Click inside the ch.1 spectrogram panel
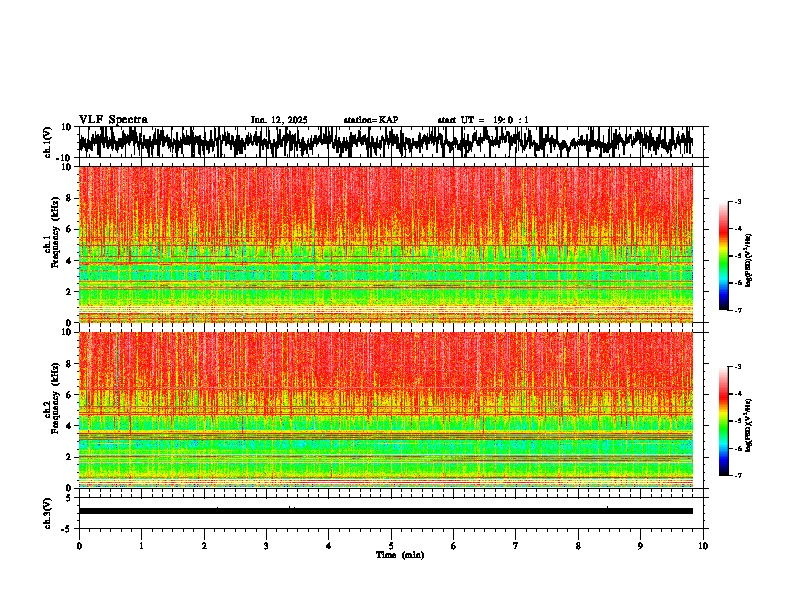 click(x=386, y=244)
